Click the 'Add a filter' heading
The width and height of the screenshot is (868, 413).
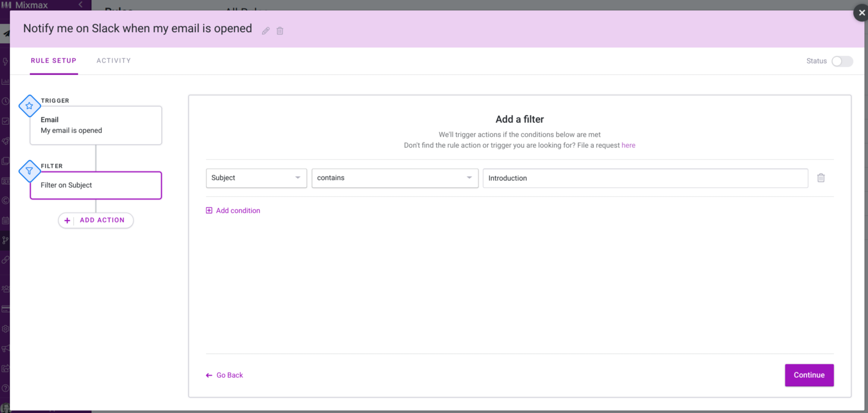pos(519,119)
